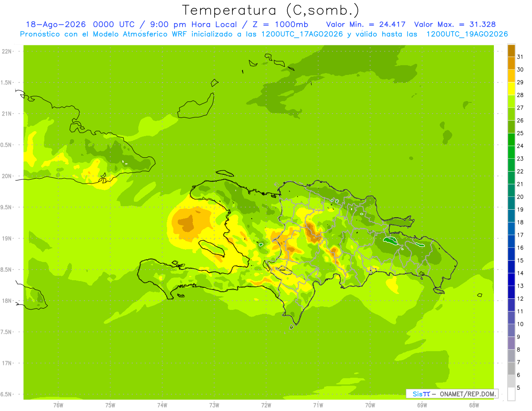Click the 17N latitude label
Image resolution: width=532 pixels, height=411 pixels.
(x=8, y=363)
